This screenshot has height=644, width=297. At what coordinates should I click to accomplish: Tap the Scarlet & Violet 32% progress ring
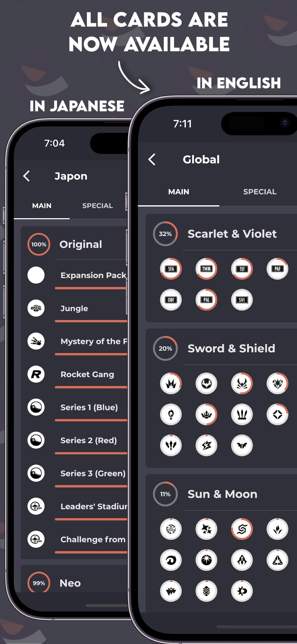(165, 234)
